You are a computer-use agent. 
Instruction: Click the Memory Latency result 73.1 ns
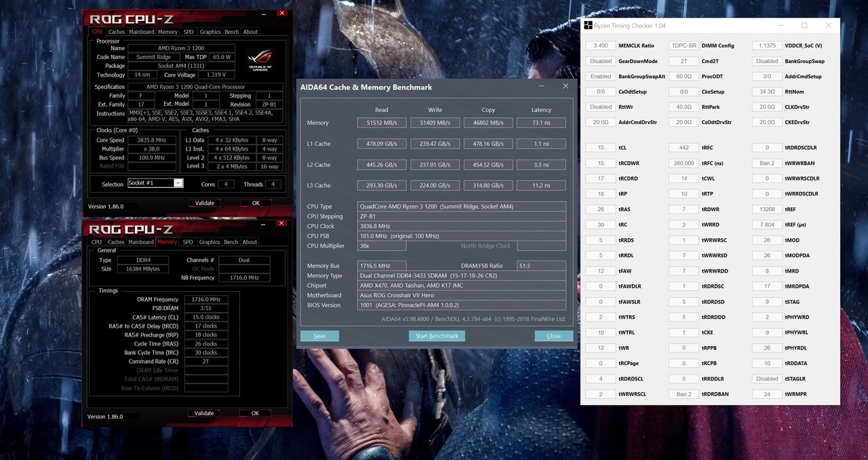[x=541, y=123]
